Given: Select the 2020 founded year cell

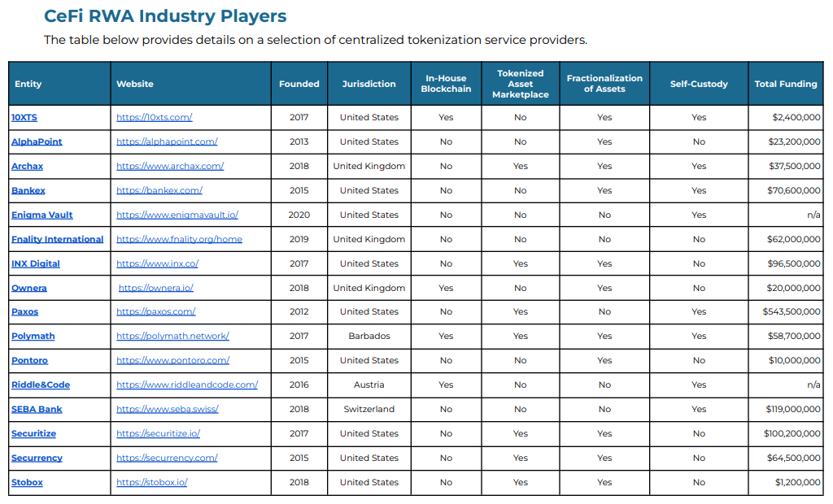Looking at the screenshot, I should (299, 215).
